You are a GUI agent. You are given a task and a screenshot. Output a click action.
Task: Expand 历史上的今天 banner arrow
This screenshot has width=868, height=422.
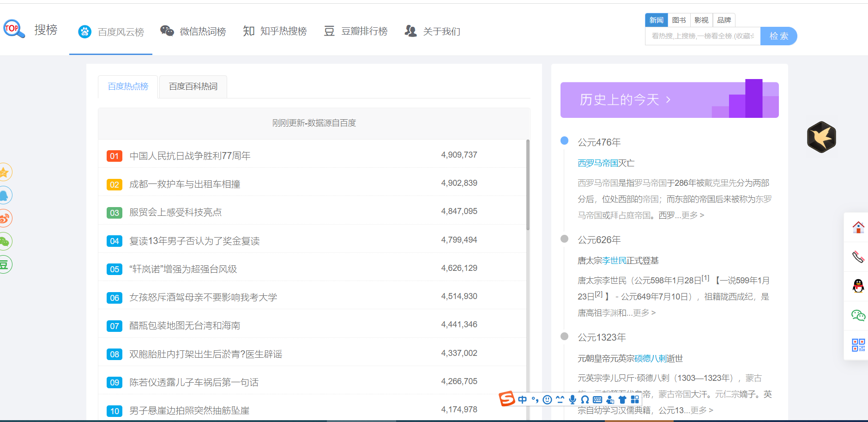668,100
